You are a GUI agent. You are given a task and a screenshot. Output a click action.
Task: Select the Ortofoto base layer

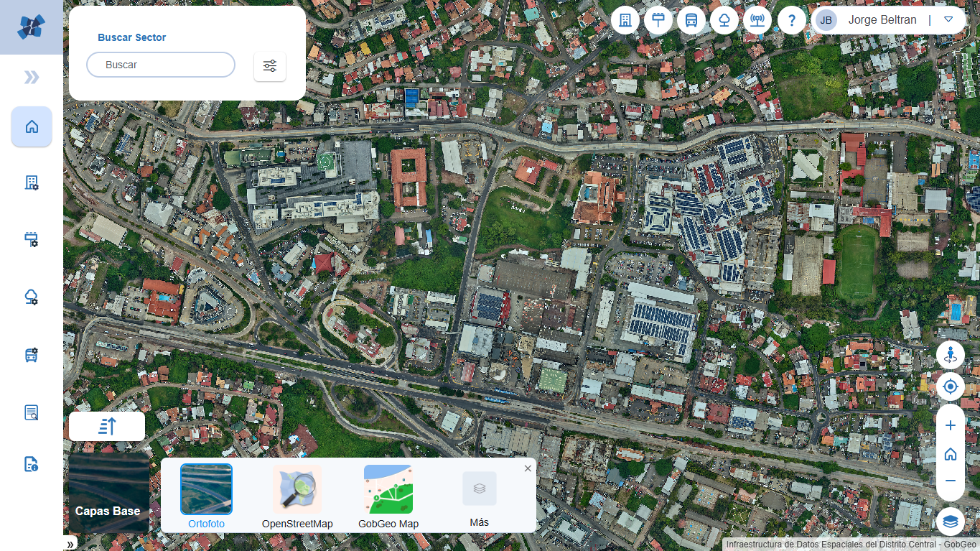point(206,489)
